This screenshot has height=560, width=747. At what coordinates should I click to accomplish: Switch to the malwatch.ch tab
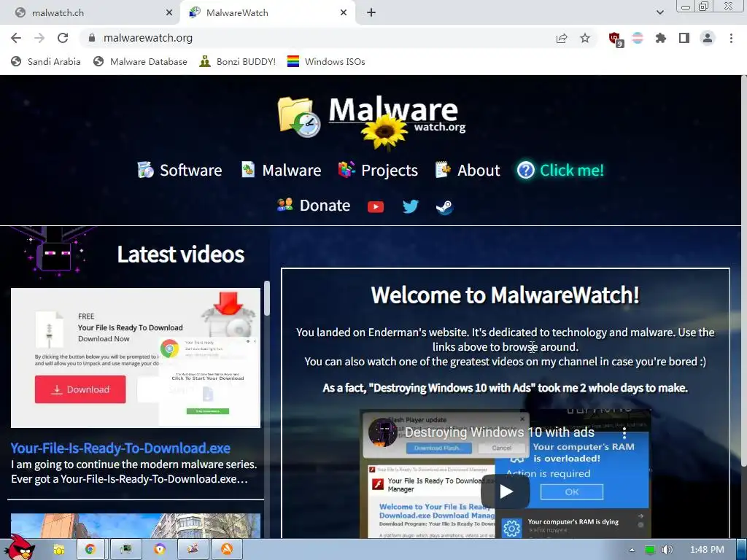[x=90, y=13]
